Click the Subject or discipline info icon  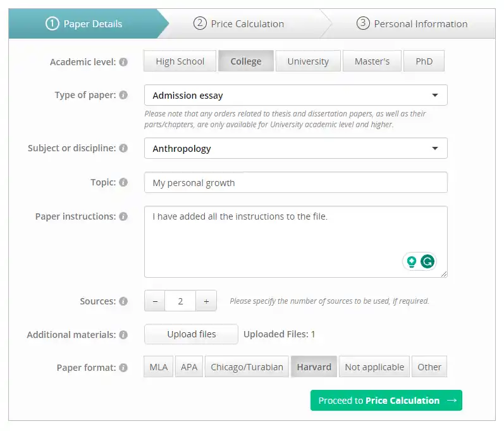click(x=123, y=148)
